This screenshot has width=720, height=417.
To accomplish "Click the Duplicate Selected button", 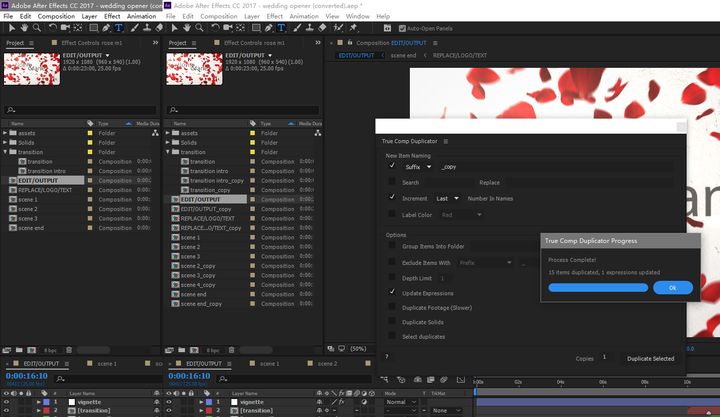I will (651, 359).
